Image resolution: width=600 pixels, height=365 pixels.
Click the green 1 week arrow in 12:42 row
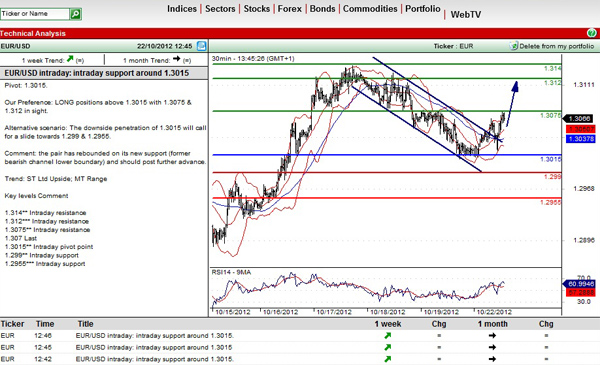388,359
